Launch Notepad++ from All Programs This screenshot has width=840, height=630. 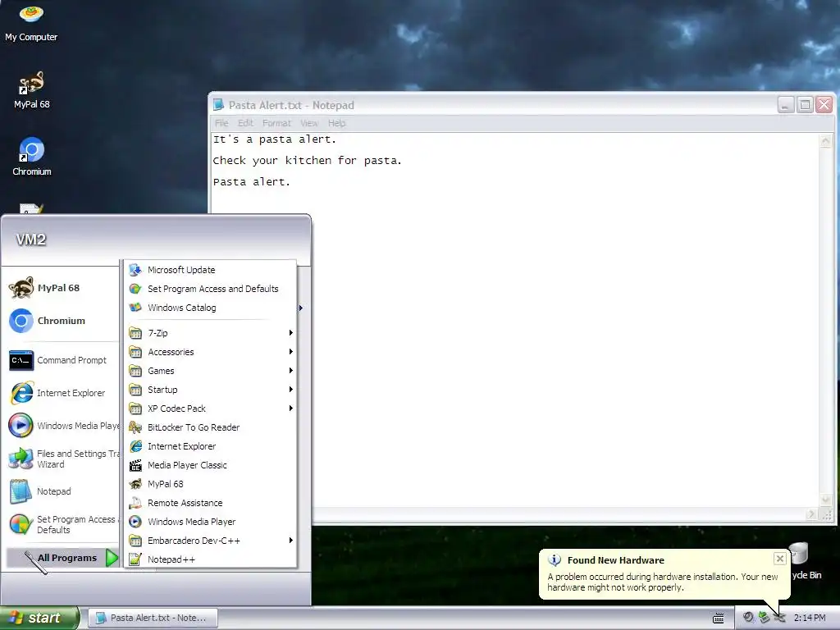point(210,559)
